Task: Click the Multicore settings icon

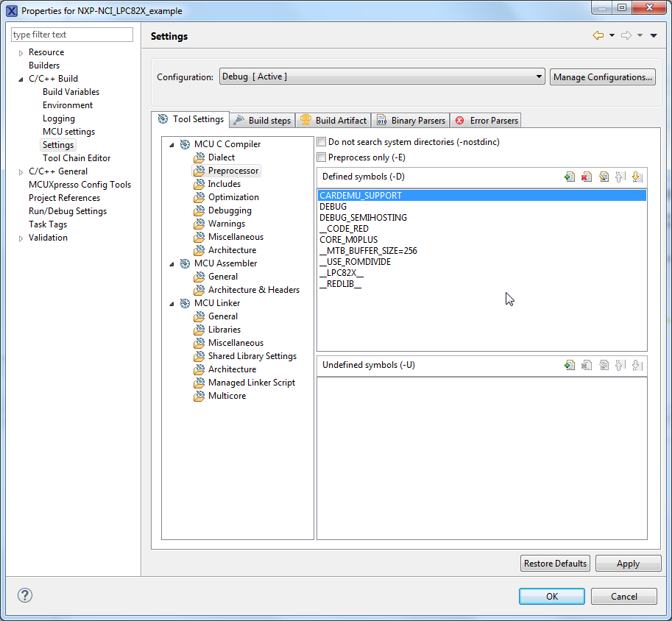Action: pos(199,396)
